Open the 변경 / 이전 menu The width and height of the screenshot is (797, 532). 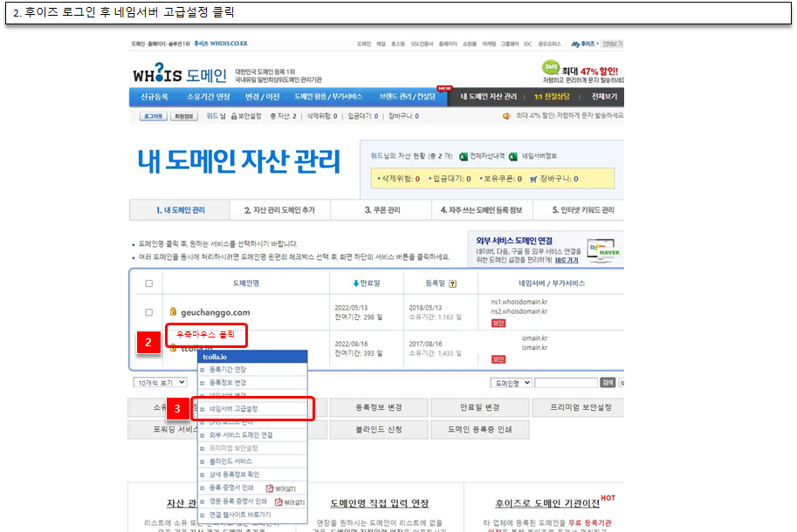pos(262,97)
